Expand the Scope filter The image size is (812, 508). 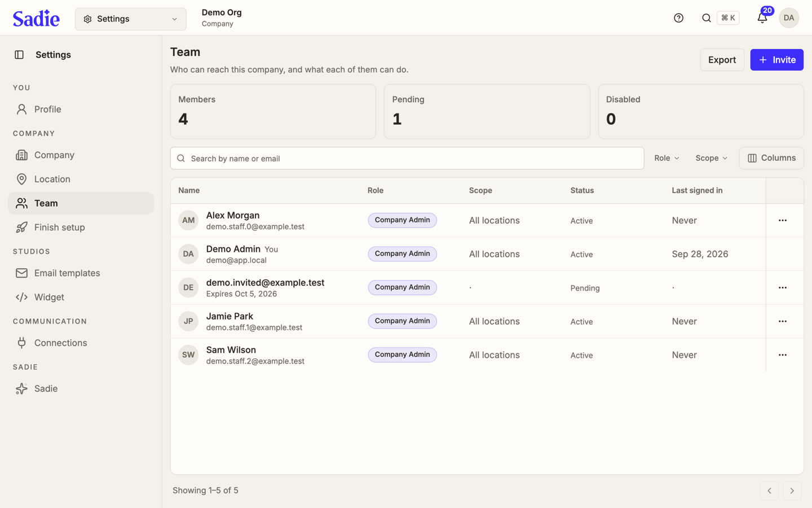click(711, 159)
